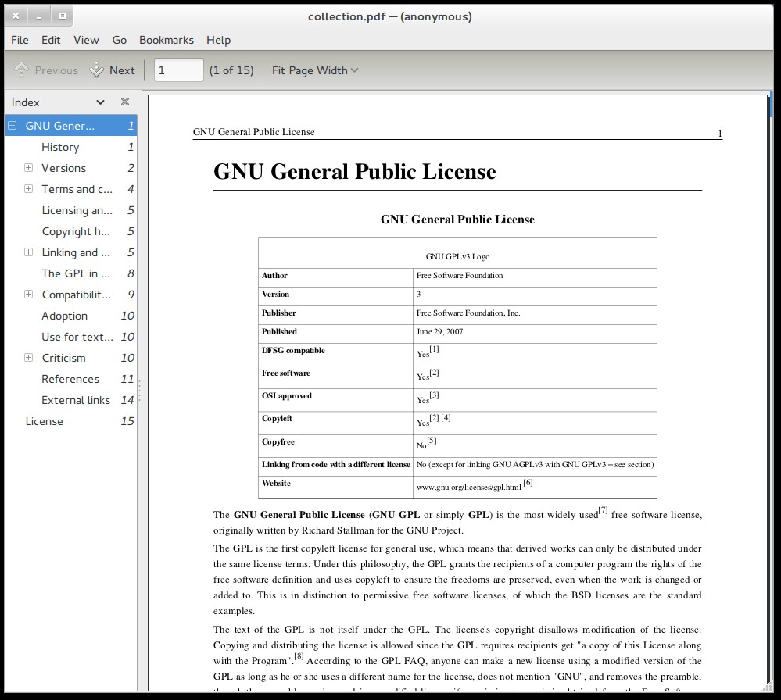Expand the Criticism section in index
The height and width of the screenshot is (700, 781).
tap(28, 358)
